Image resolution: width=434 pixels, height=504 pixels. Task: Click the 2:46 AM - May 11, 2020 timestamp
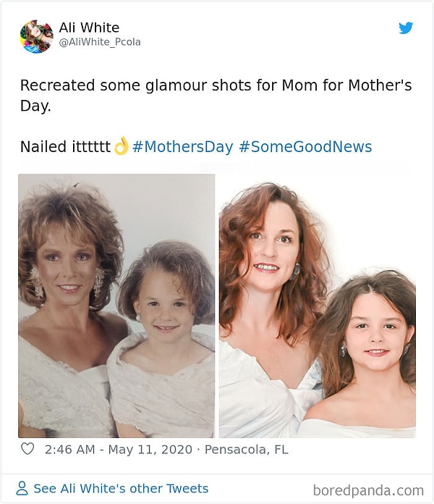118,450
